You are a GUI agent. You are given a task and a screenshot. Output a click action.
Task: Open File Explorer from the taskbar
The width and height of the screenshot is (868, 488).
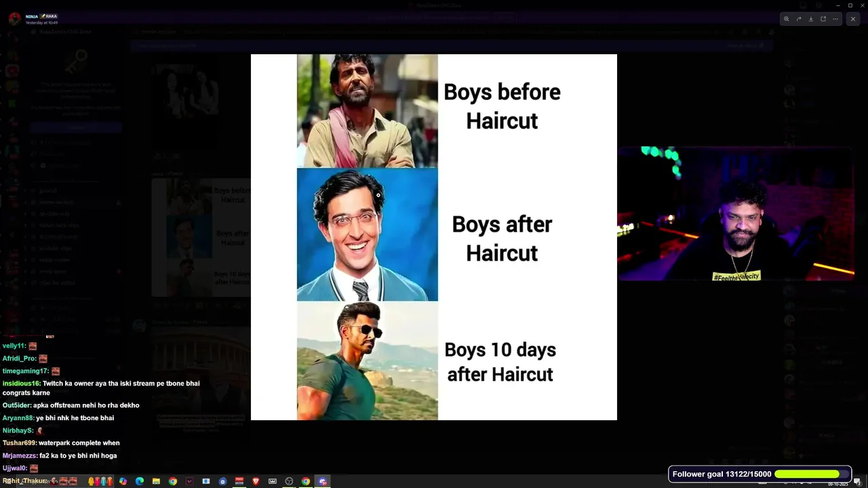156,481
